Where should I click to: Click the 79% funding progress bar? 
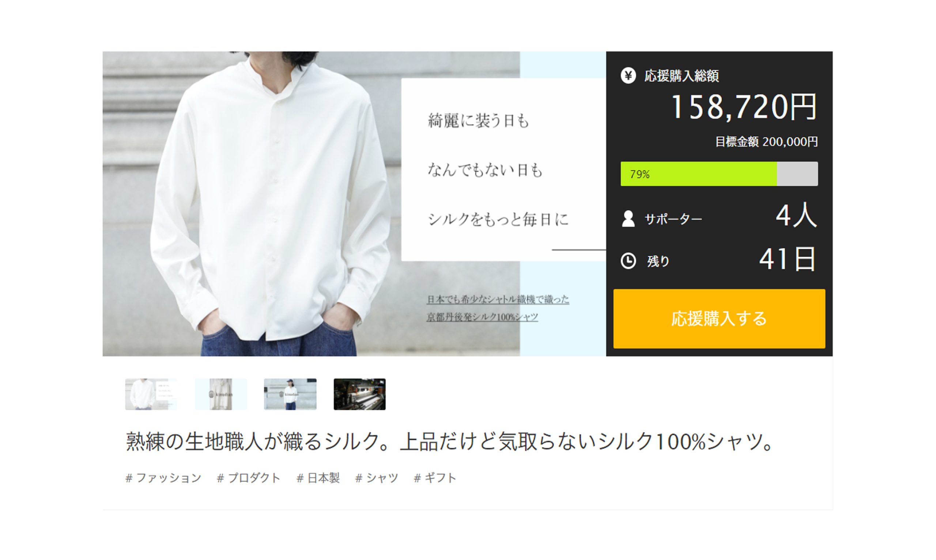coord(719,174)
